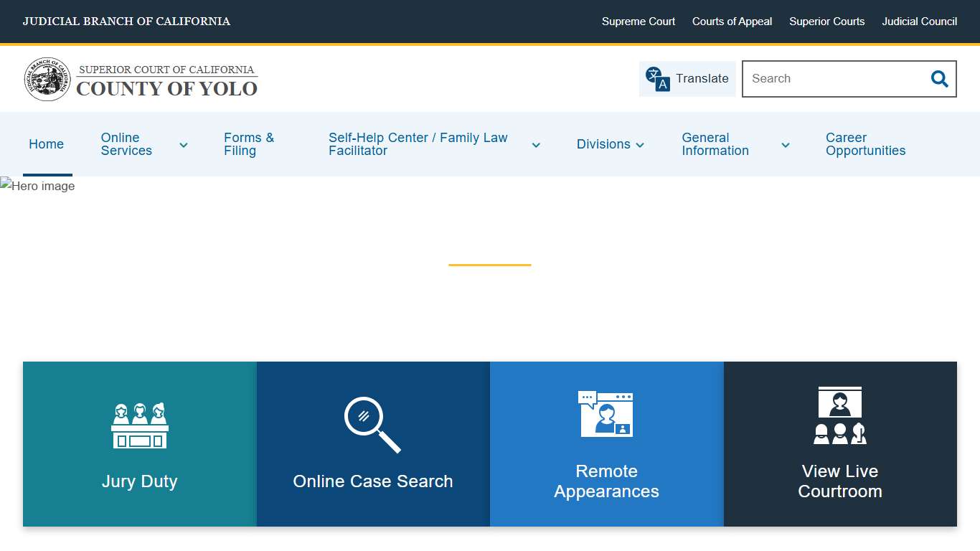Click the Judicial Branch of California title
980x551 pixels.
[x=126, y=22]
